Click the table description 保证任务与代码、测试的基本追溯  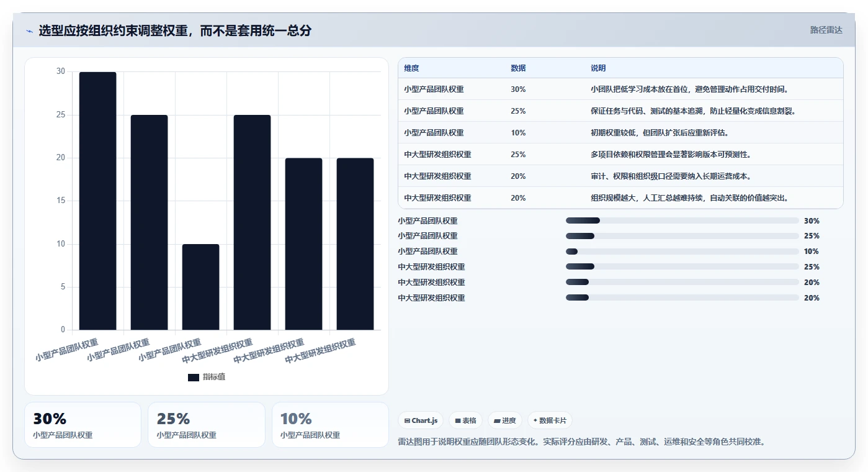(x=694, y=111)
